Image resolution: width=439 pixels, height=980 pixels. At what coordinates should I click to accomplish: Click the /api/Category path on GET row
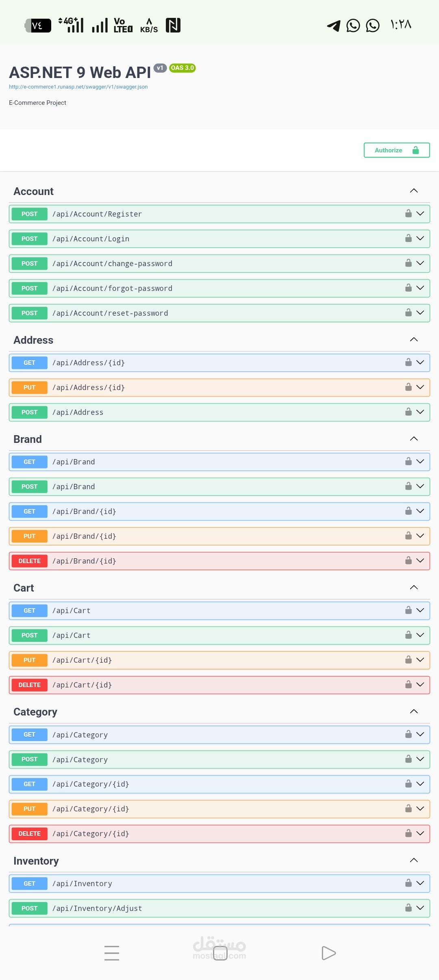tap(80, 735)
